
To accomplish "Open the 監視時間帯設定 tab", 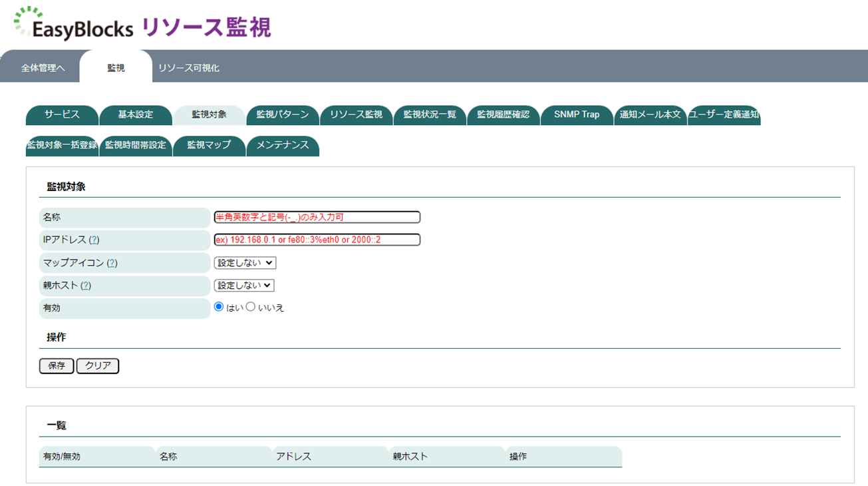I will point(136,145).
